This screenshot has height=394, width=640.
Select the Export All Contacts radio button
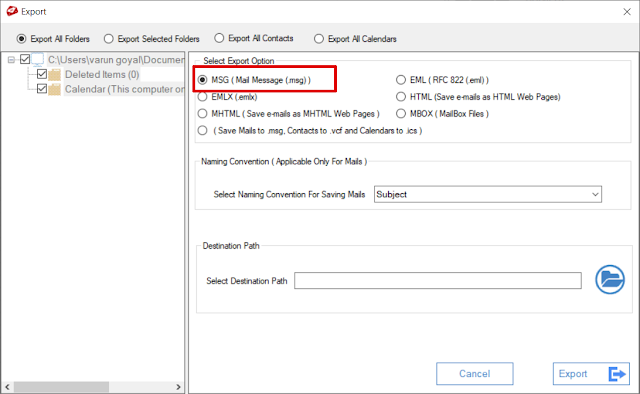pyautogui.click(x=219, y=38)
